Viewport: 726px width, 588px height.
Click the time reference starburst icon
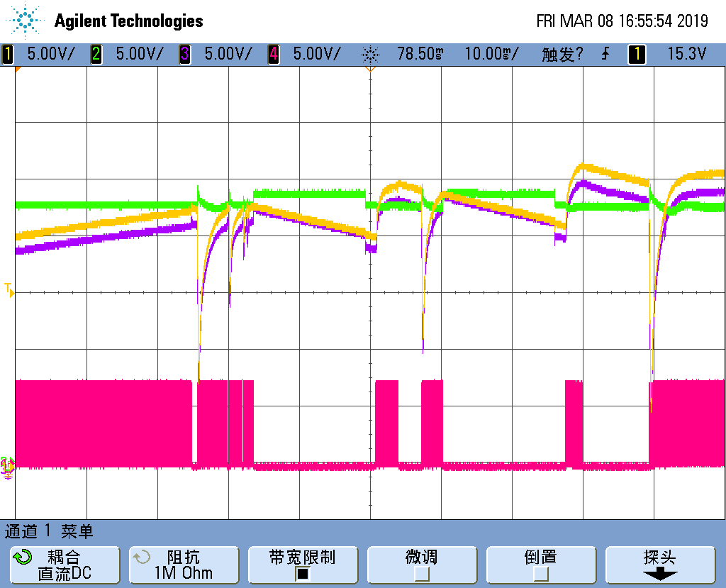(370, 55)
